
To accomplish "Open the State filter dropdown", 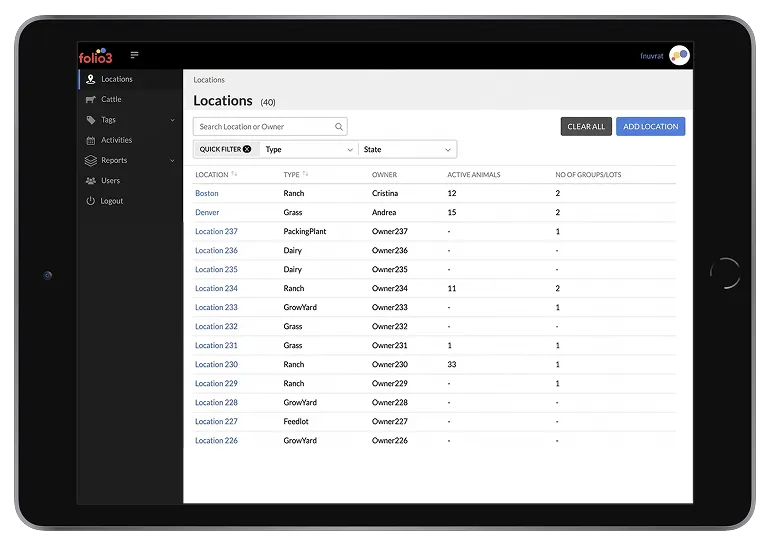I will 407,149.
